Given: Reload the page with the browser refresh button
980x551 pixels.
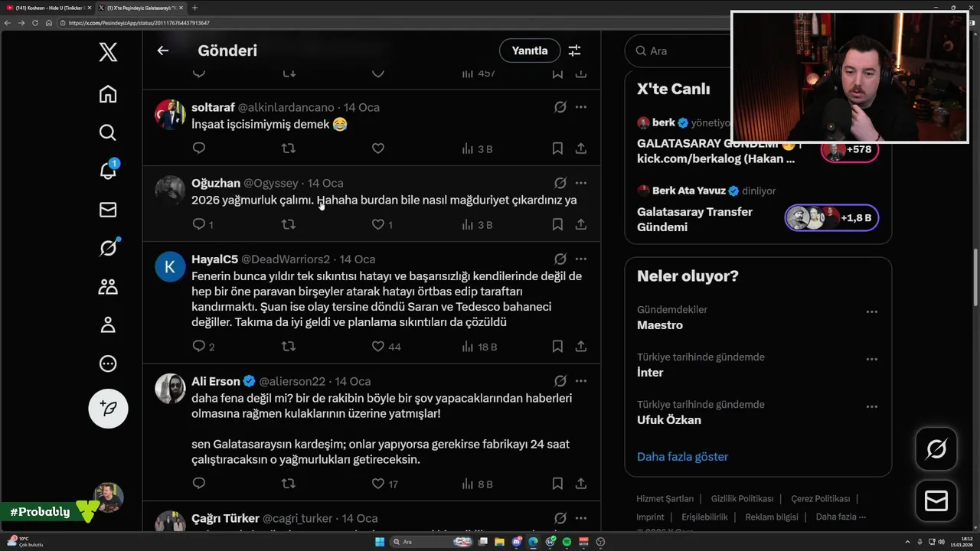Looking at the screenshot, I should (34, 23).
